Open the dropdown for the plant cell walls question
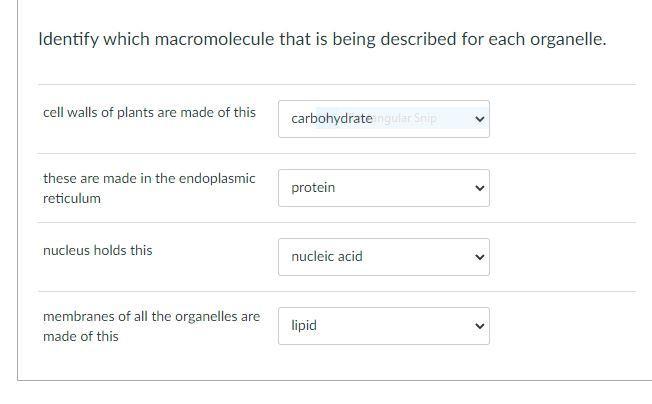 pos(384,119)
